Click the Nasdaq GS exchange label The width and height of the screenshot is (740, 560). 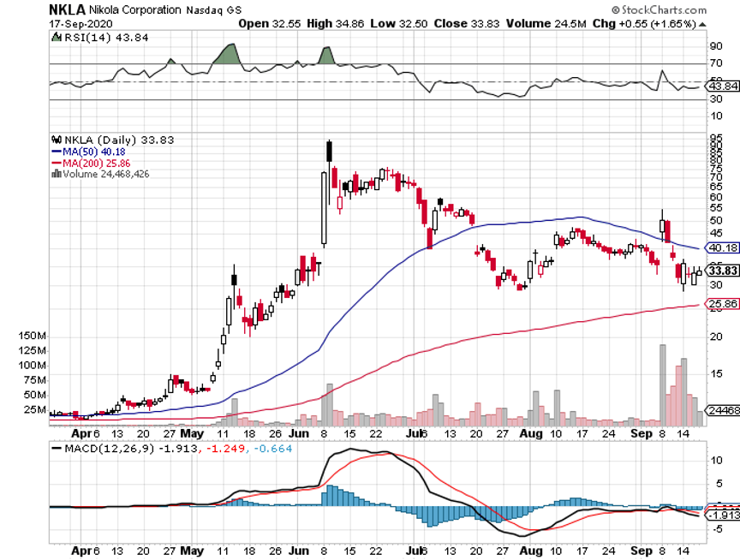214,10
